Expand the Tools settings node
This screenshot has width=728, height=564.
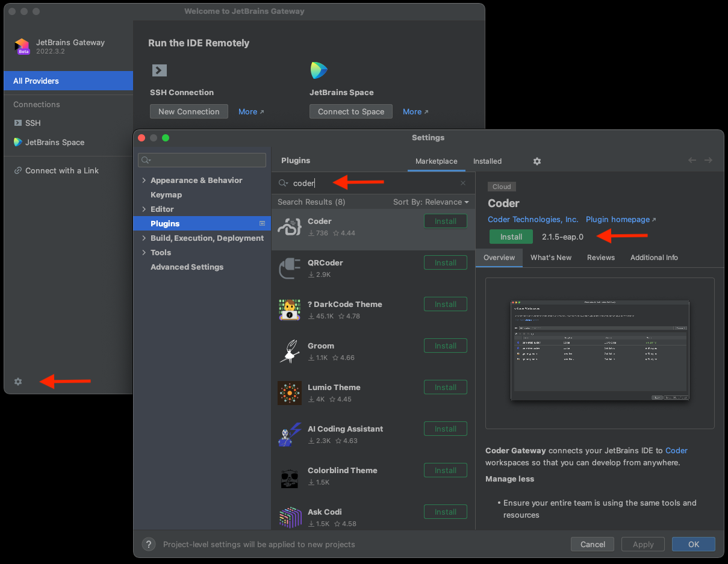pyautogui.click(x=144, y=252)
